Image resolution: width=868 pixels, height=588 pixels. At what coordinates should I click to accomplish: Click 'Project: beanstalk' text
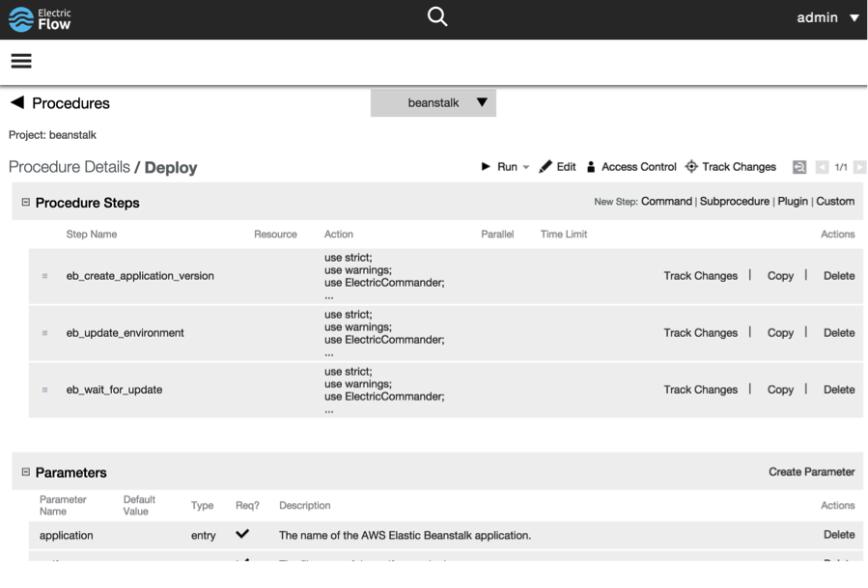52,135
